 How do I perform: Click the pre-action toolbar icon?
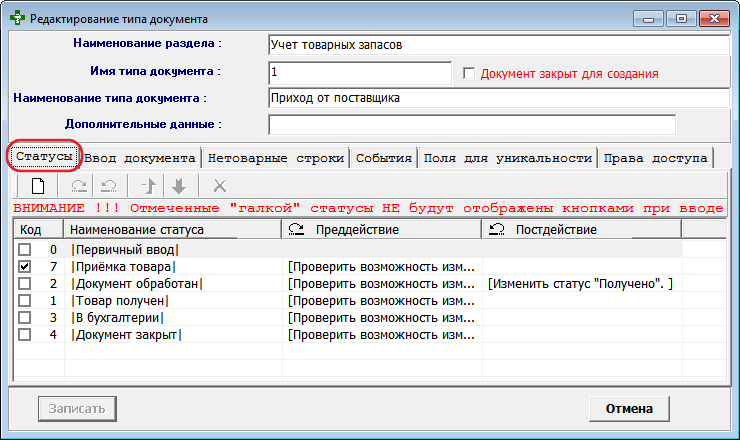click(79, 186)
